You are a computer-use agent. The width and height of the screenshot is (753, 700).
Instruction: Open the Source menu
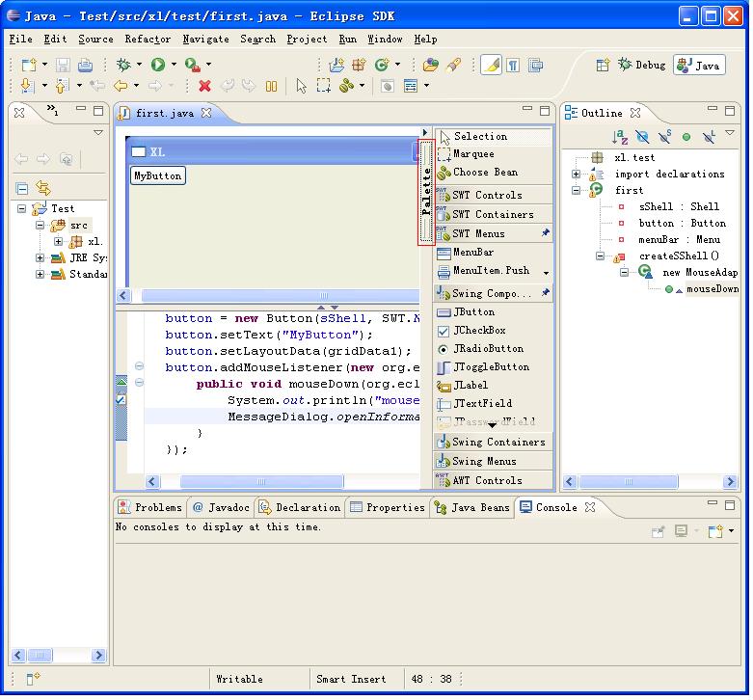pyautogui.click(x=96, y=40)
